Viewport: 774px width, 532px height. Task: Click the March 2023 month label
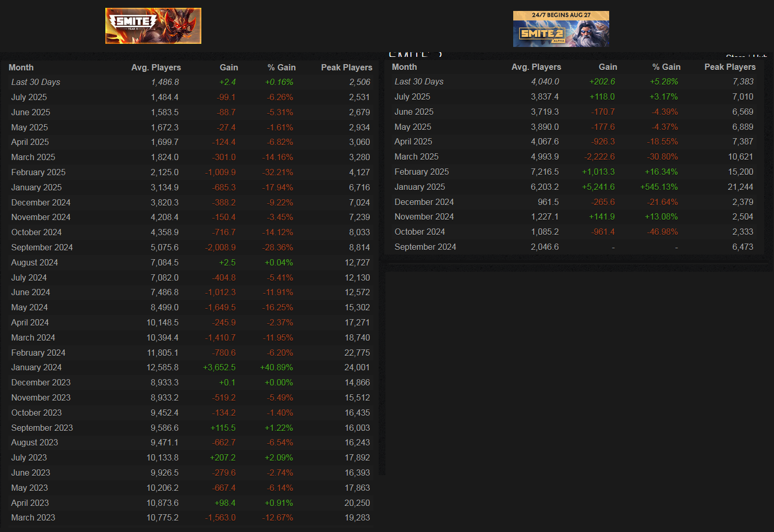(33, 517)
